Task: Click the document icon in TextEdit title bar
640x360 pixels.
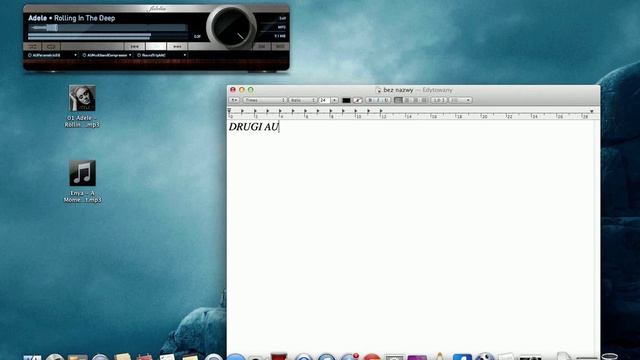Action: 378,90
